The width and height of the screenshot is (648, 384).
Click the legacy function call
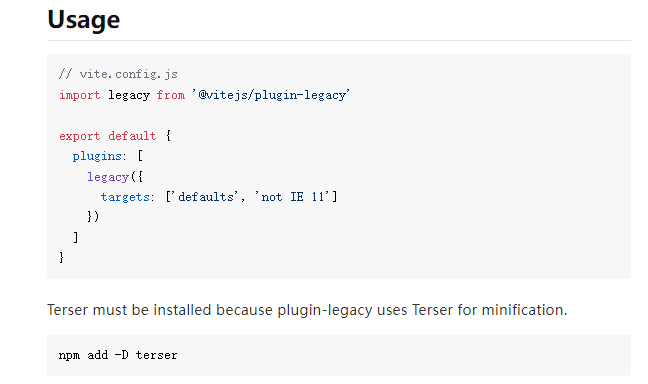(x=108, y=176)
